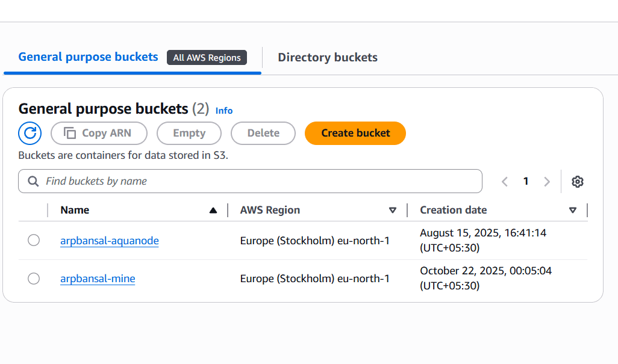This screenshot has height=364, width=618.
Task: Open the arpbansal-aquanode bucket link
Action: [x=109, y=241]
